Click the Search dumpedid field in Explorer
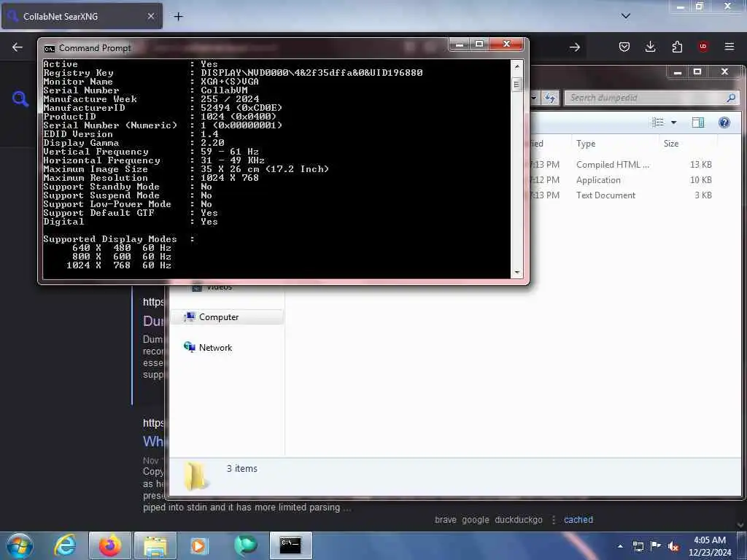The image size is (747, 560). (646, 98)
